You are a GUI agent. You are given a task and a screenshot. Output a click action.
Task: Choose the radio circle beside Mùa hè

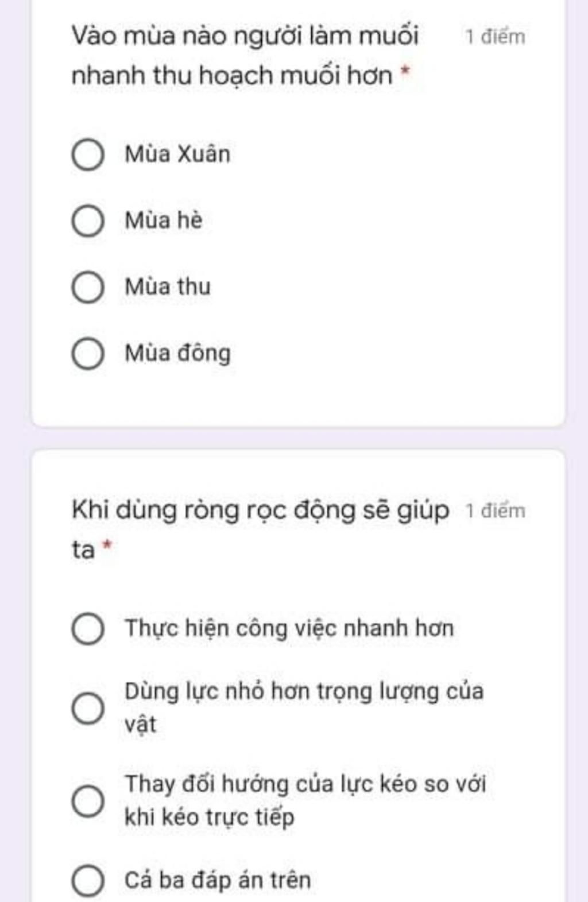88,221
